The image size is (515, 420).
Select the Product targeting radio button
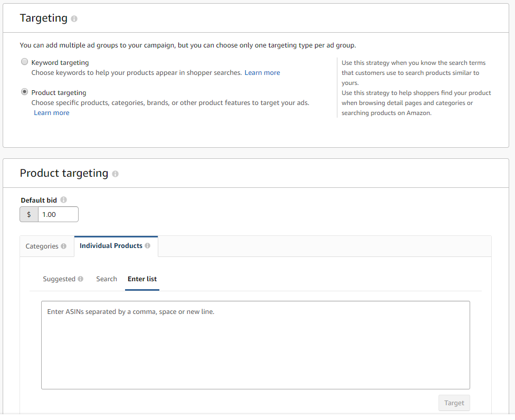(24, 92)
